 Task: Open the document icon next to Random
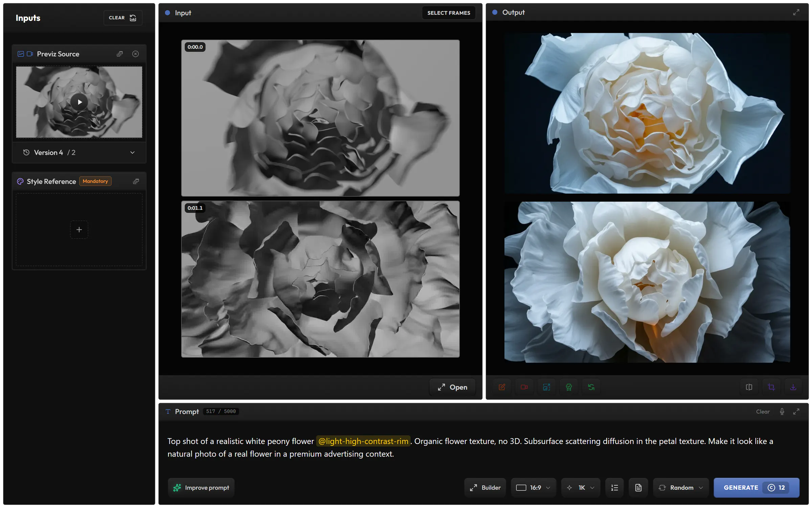point(638,487)
